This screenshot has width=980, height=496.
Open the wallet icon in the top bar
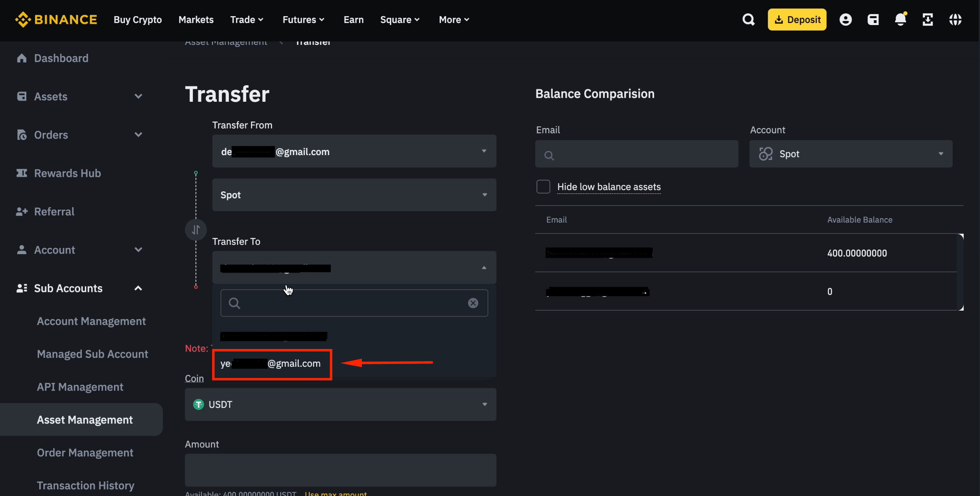pos(873,19)
